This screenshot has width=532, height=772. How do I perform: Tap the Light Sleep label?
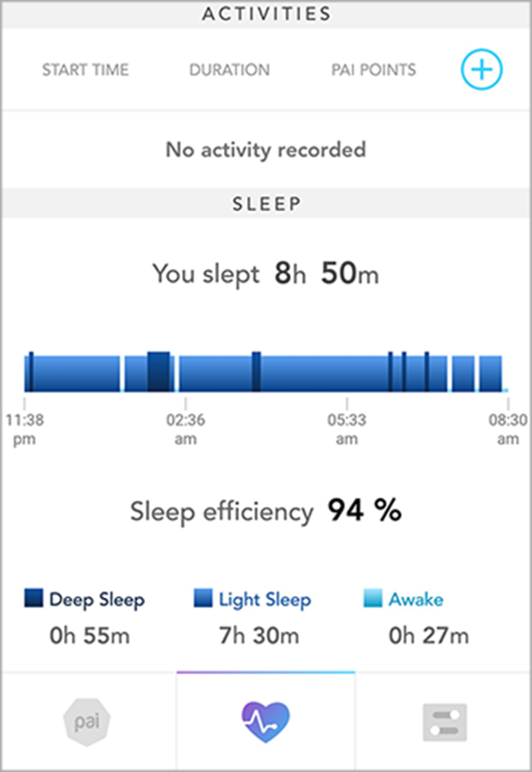coord(265,600)
